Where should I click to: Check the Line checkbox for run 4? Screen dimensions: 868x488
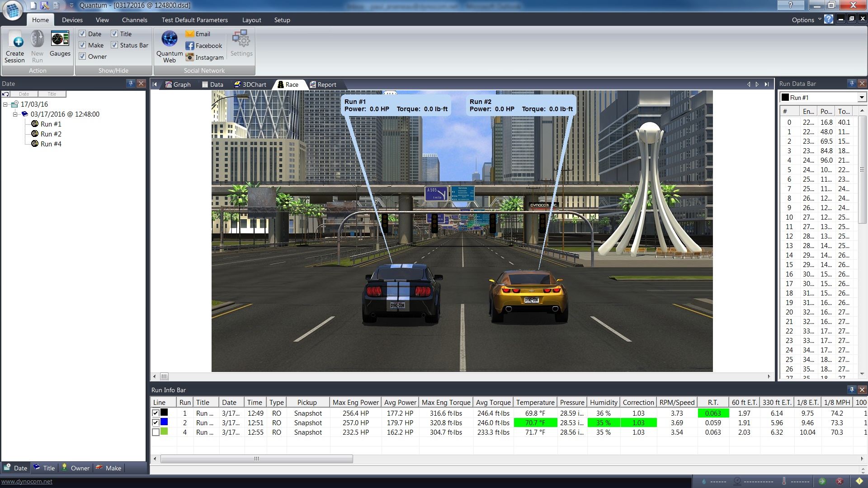click(156, 432)
